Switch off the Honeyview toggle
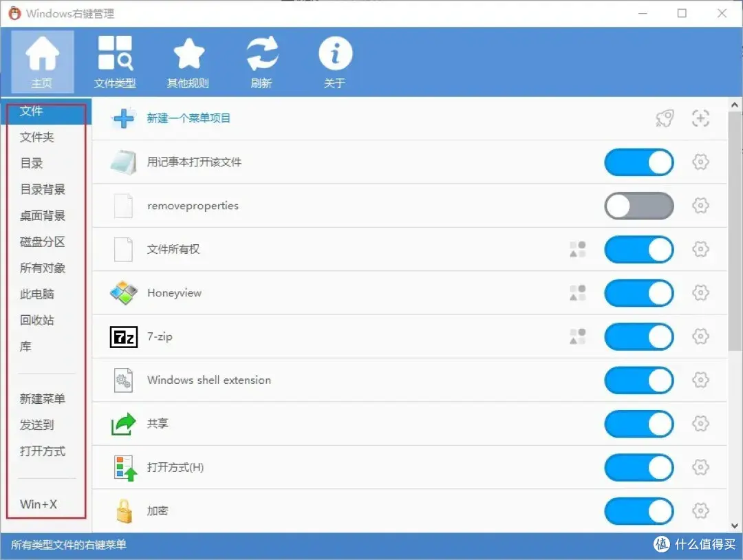 click(638, 293)
